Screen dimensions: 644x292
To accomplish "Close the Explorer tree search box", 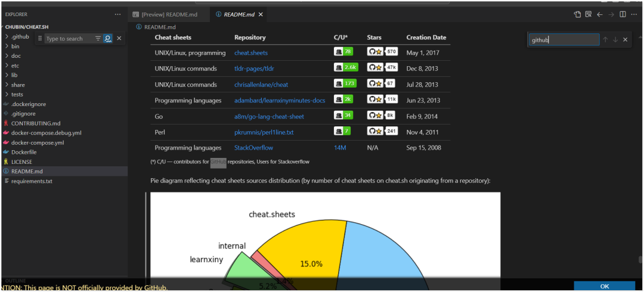I will 119,39.
